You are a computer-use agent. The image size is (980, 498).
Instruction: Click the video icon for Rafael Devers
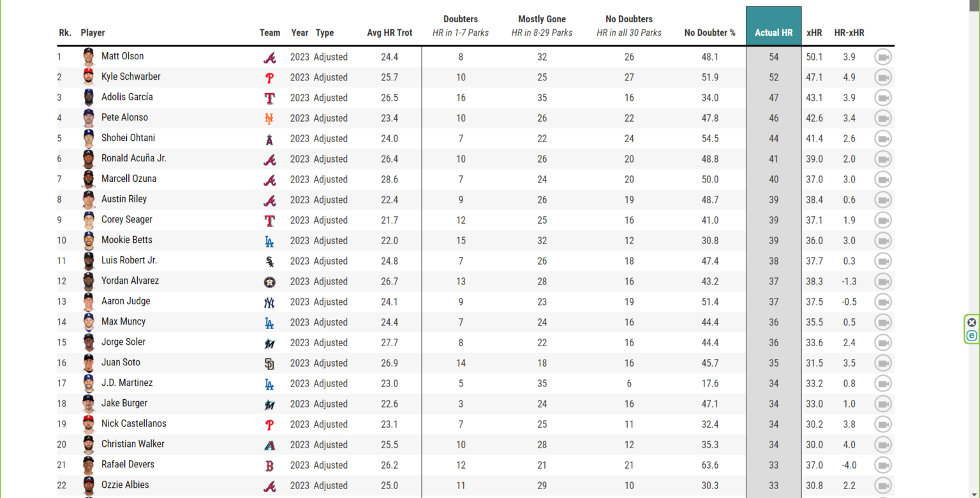point(882,465)
